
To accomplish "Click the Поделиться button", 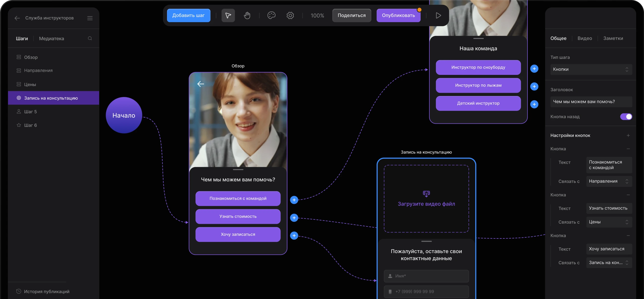I will point(351,15).
